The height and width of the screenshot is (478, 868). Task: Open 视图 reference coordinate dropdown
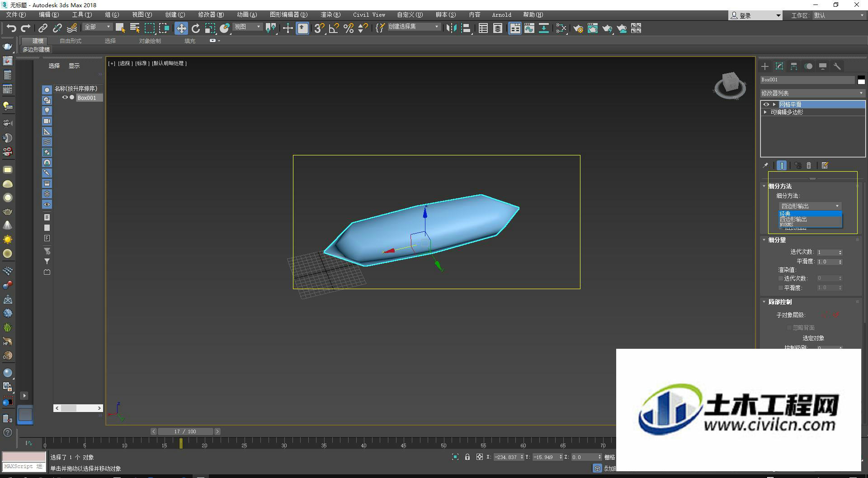(248, 27)
